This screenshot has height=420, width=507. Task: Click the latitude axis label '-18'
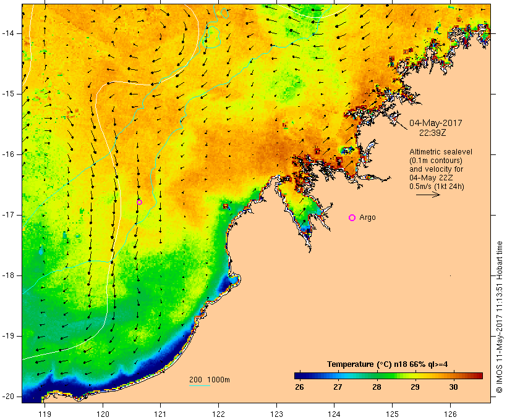pos(7,275)
